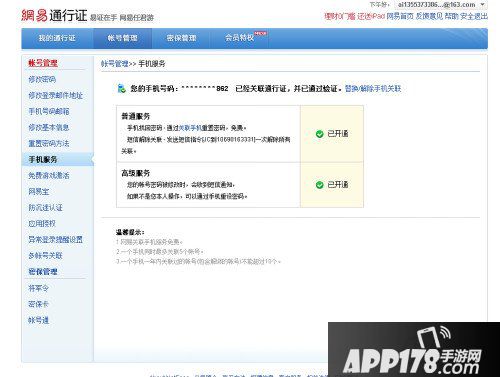
Task: Click the 網易通行证 logo
Action: pos(54,15)
